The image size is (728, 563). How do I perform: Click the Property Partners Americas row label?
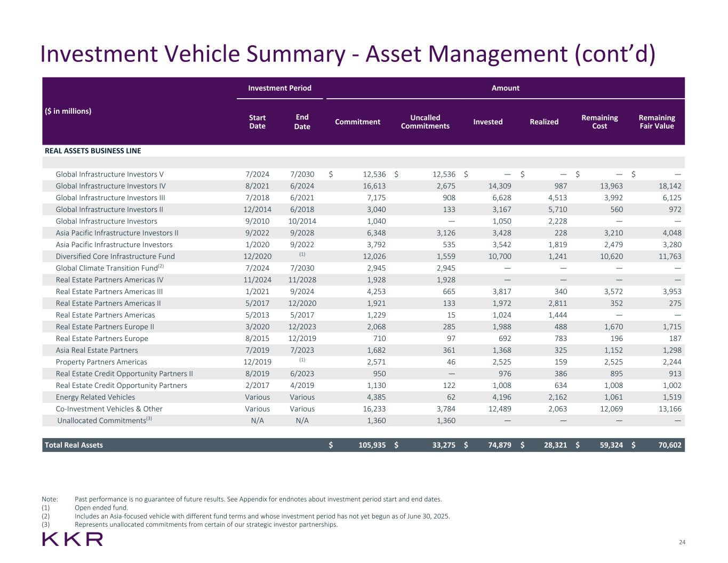101,362
